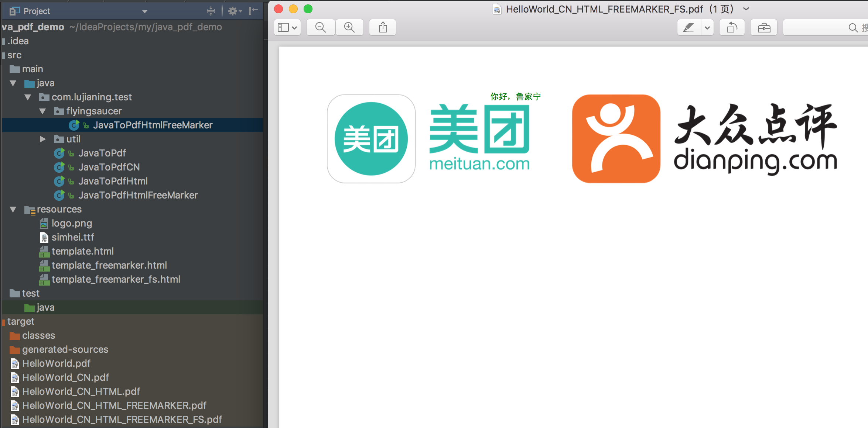
Task: Click the markup highlight pen icon
Action: click(689, 28)
